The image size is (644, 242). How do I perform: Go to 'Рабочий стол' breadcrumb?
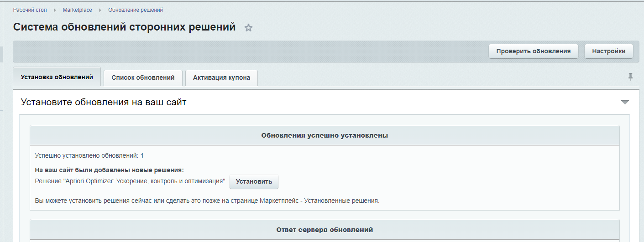pyautogui.click(x=30, y=10)
